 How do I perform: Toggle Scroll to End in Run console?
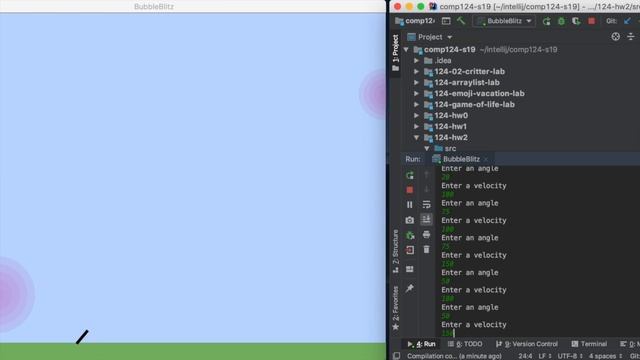tap(427, 219)
